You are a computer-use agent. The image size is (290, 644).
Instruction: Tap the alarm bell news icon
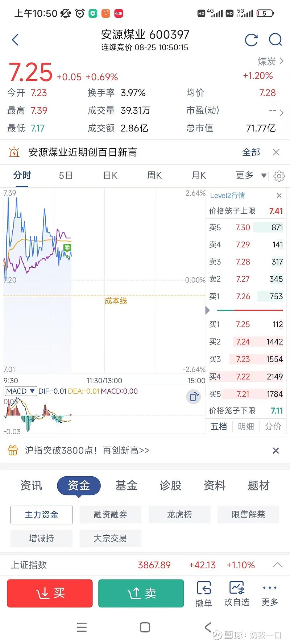(x=14, y=152)
